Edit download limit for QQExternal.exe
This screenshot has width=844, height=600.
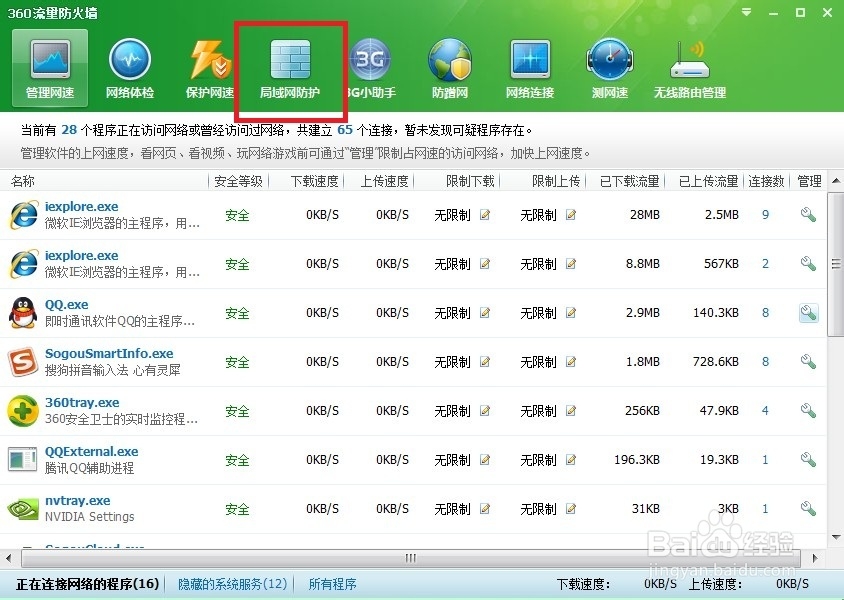pos(485,460)
